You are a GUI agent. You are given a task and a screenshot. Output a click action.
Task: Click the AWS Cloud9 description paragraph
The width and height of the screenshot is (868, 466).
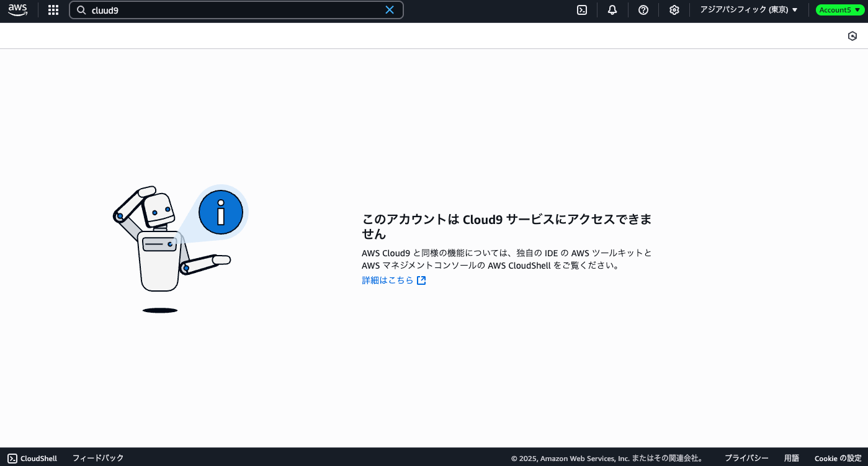[507, 259]
